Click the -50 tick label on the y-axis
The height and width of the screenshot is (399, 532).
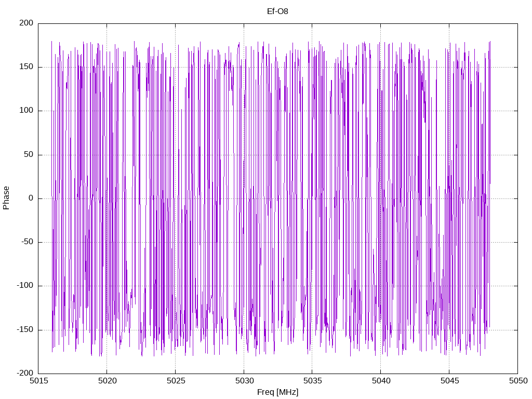(27, 242)
